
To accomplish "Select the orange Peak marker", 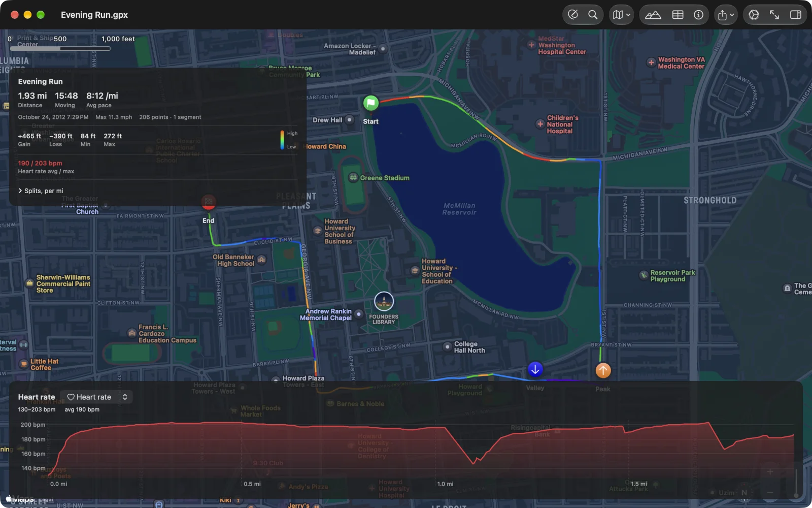I will [603, 370].
